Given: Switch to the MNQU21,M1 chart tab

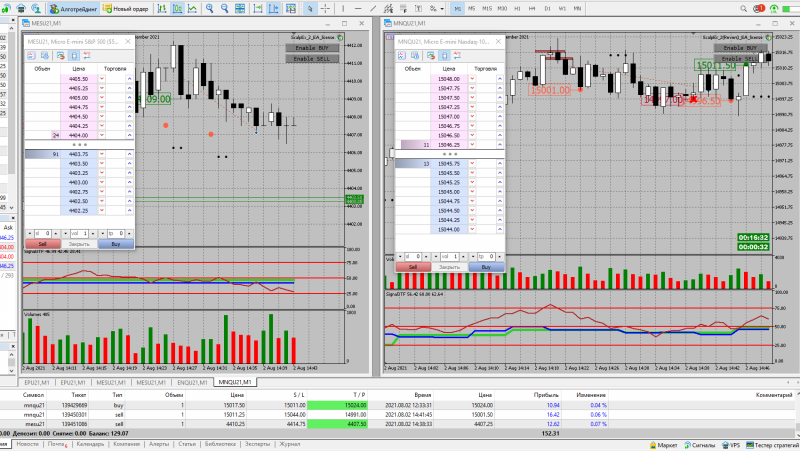Looking at the screenshot, I should click(235, 382).
